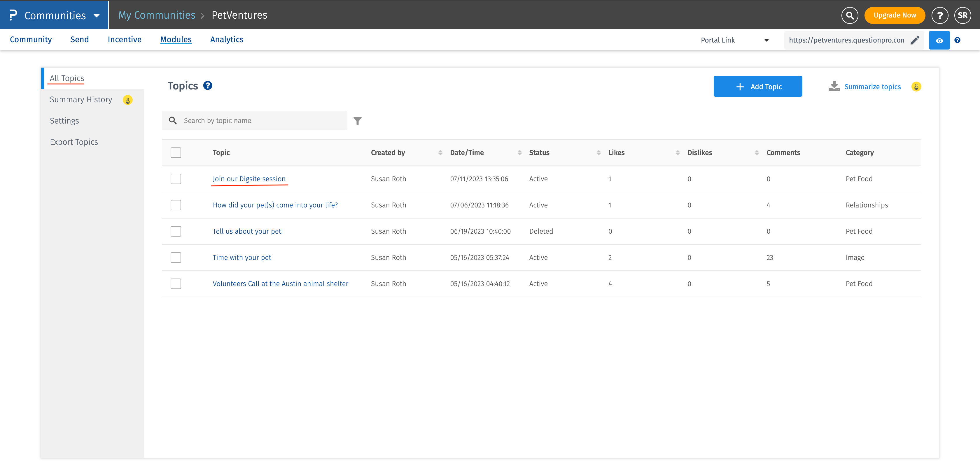
Task: Open the help question mark in header
Action: (940, 15)
